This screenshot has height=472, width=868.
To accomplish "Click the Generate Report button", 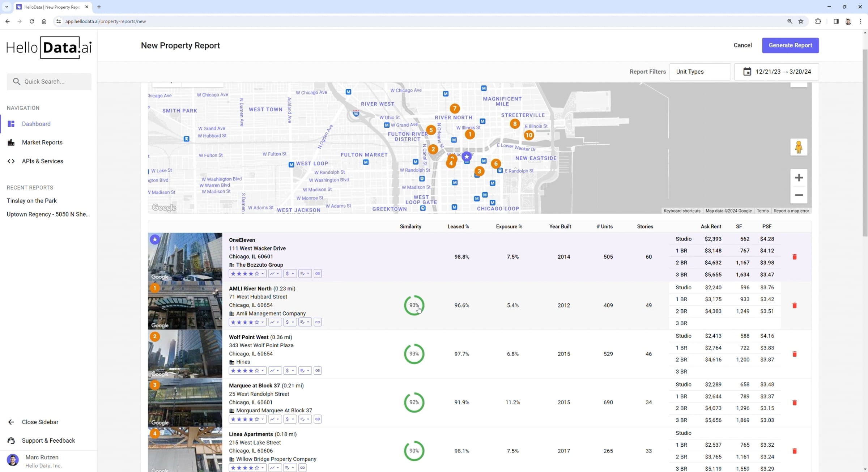I will (790, 45).
